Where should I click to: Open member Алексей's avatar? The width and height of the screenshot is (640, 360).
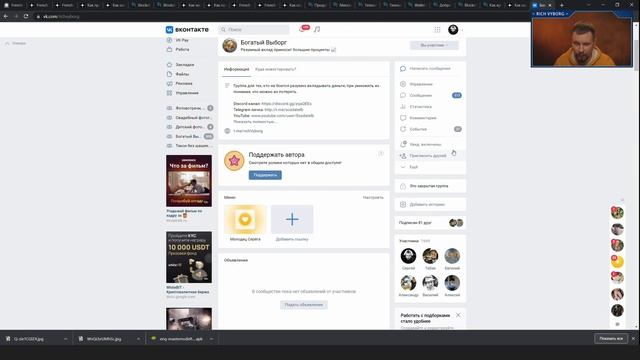click(452, 283)
